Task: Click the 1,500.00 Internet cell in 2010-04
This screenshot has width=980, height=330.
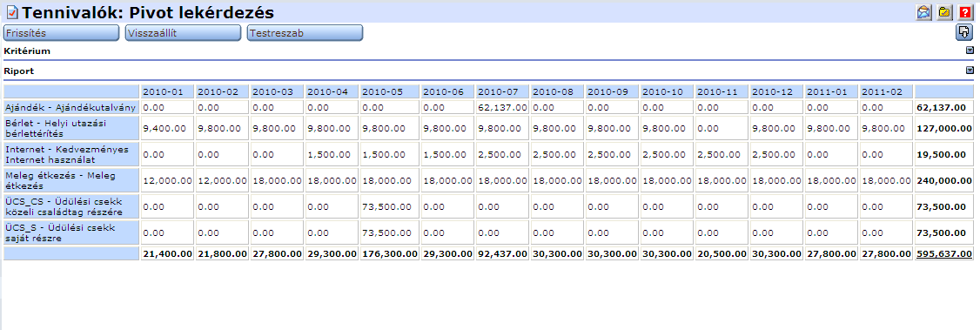Action: [332, 154]
